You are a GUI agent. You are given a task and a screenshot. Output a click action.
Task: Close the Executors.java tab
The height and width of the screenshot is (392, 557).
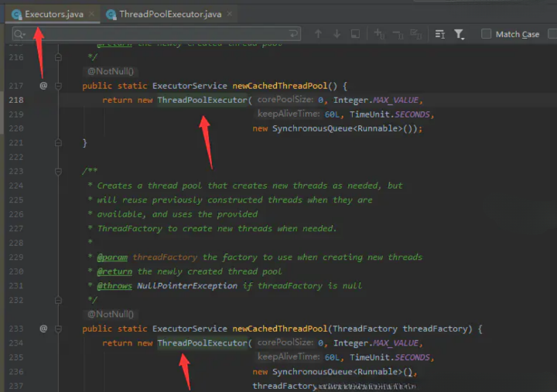coord(91,14)
